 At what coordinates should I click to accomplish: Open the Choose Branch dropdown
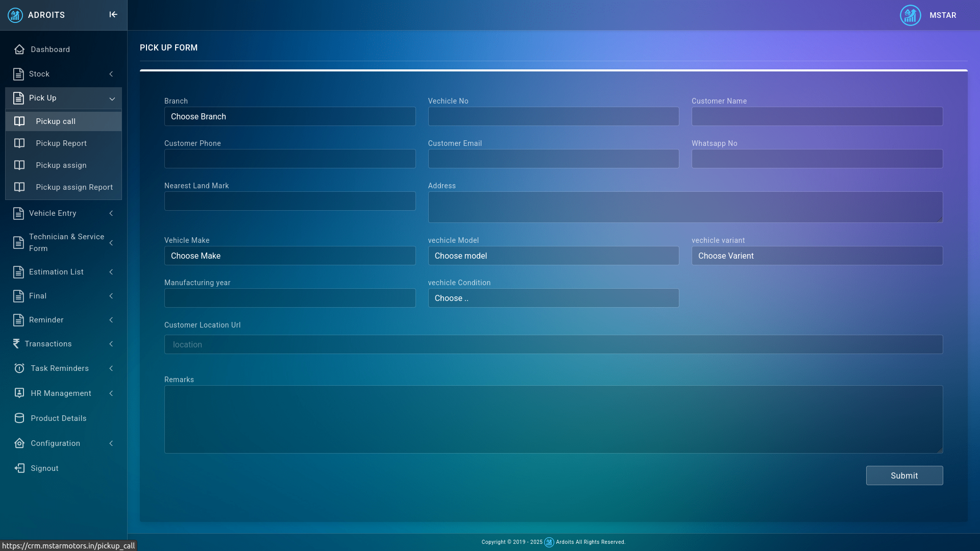click(x=289, y=117)
